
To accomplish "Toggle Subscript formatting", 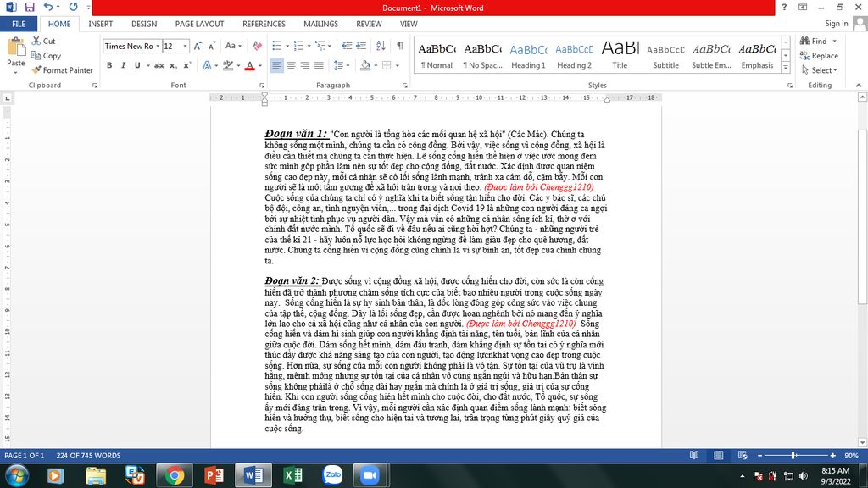I will click(173, 65).
